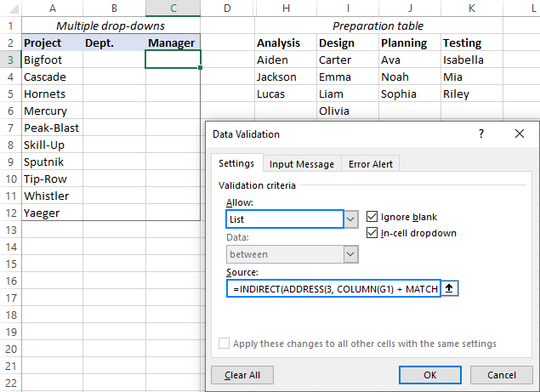Toggle the Ignore blank checkbox
Viewport: 540px width, 392px height.
point(372,217)
